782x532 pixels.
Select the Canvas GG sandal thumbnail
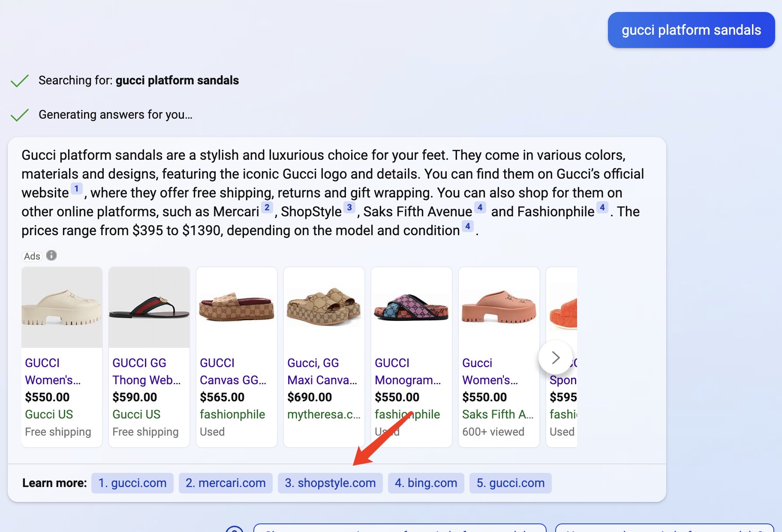click(237, 308)
